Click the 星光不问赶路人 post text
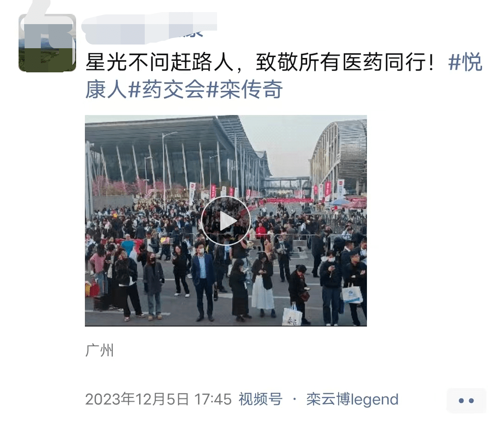Image resolution: width=501 pixels, height=448 pixels. tap(160, 62)
